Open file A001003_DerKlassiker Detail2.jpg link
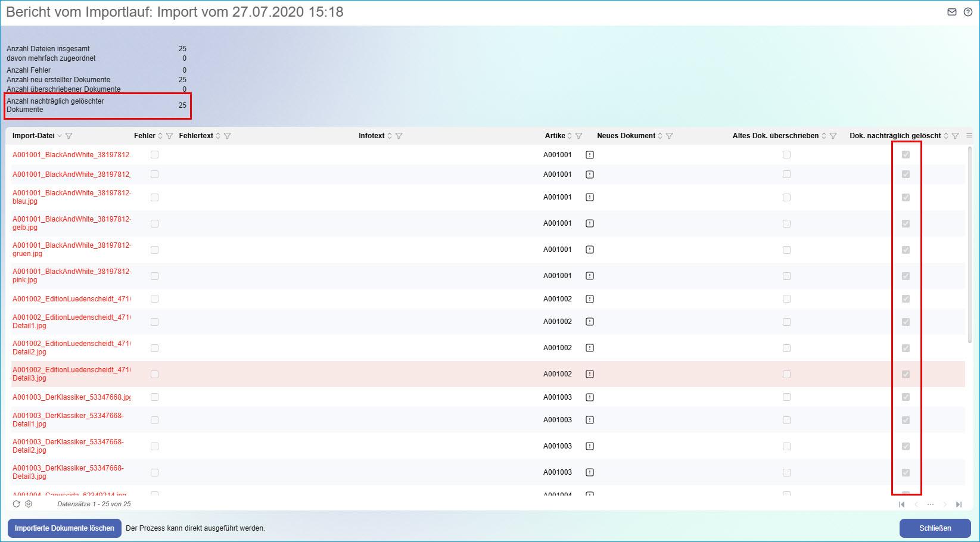The width and height of the screenshot is (980, 542). point(69,446)
